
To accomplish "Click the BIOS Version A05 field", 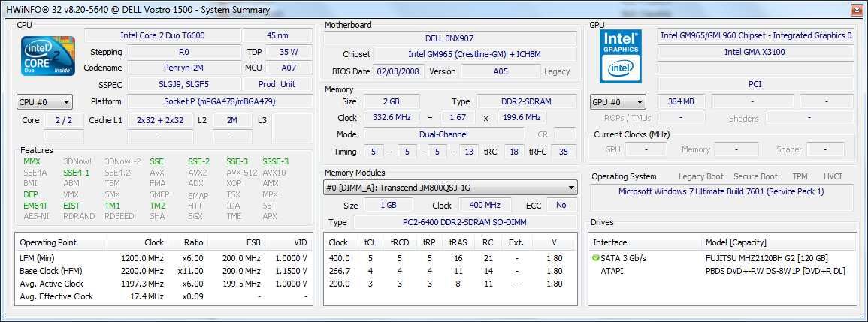I will tap(501, 71).
